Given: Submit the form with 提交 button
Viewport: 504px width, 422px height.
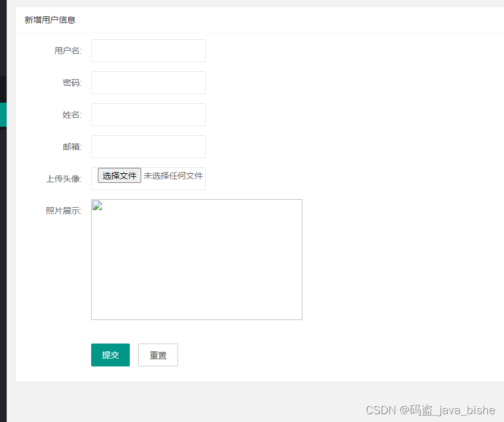Looking at the screenshot, I should click(110, 355).
